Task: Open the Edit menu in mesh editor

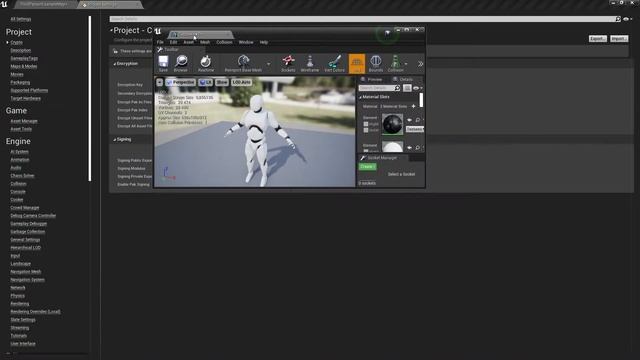Action: (x=173, y=42)
